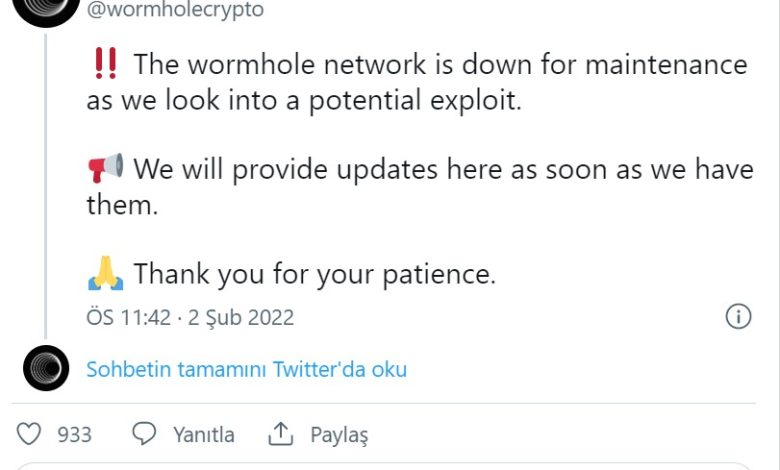Screen dimensions: 780x470
Task: Click the reply speech bubble icon
Action: (x=145, y=434)
